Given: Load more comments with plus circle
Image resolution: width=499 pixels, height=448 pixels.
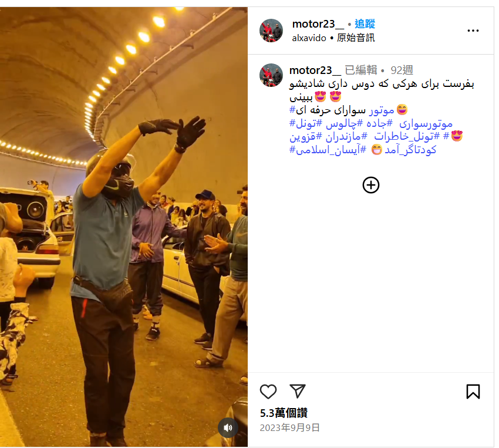Looking at the screenshot, I should pos(371,185).
